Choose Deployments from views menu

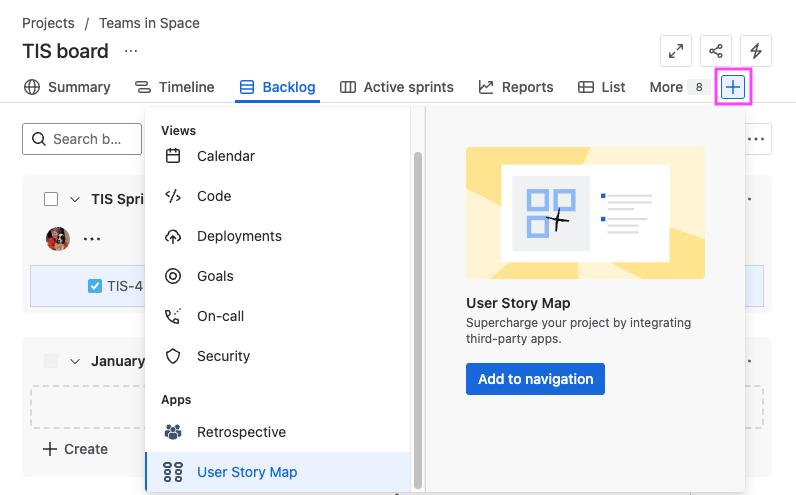239,236
